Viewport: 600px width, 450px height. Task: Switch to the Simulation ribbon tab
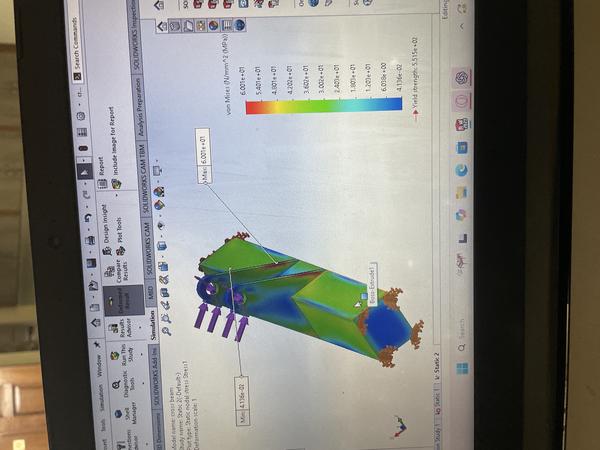click(153, 325)
